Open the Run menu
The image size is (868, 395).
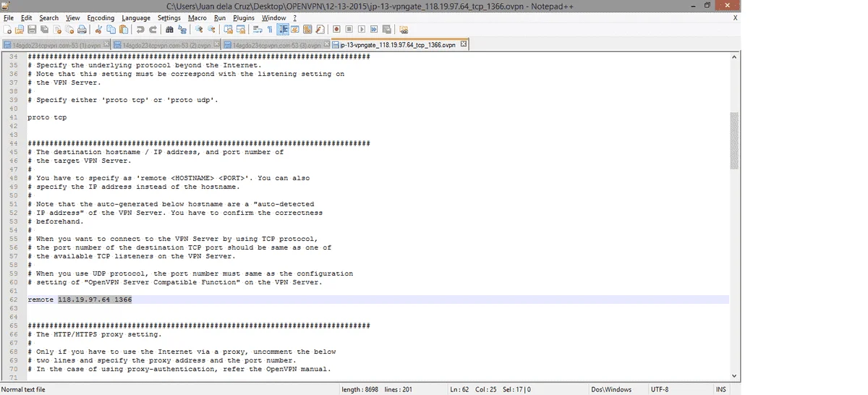(220, 17)
